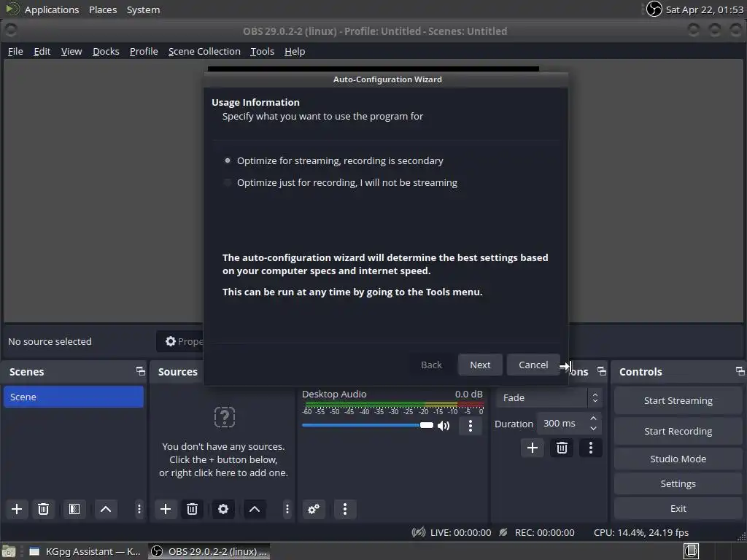Click CPU 14.4%, 24.19 fps status text
The height and width of the screenshot is (560, 747).
[x=640, y=532]
